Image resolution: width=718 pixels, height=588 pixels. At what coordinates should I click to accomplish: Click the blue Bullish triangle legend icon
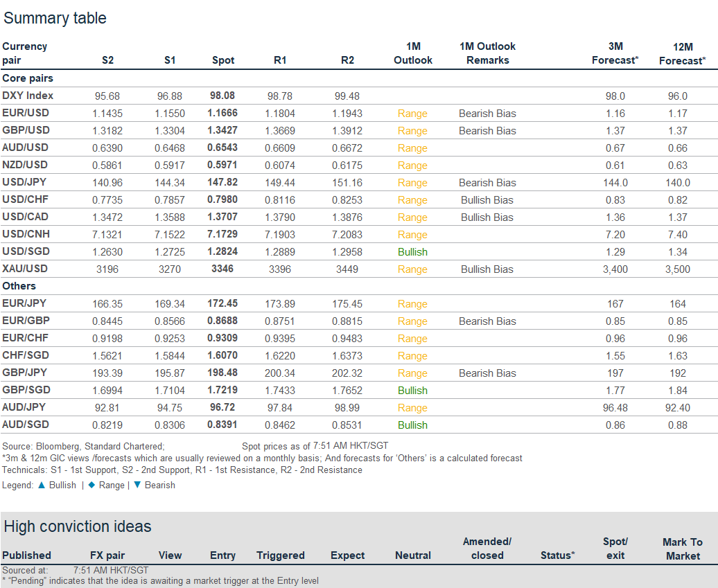point(42,485)
